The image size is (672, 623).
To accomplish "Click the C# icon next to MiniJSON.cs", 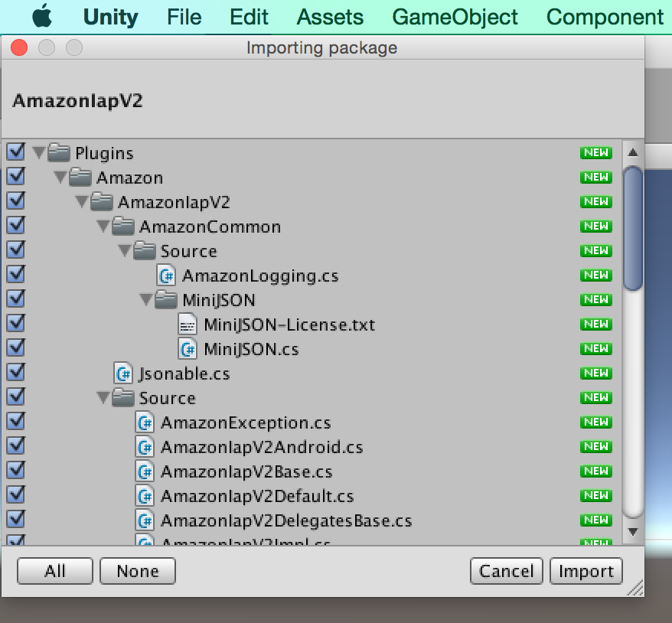I will tap(188, 349).
